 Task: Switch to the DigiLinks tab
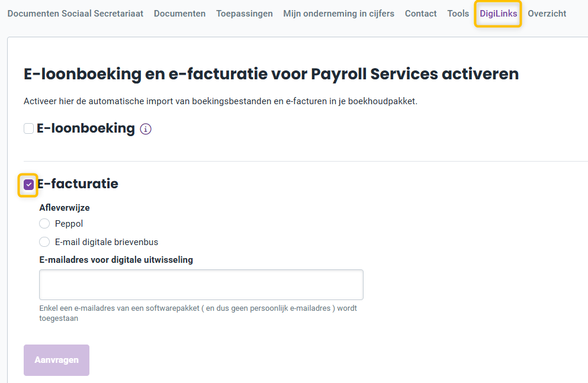497,13
